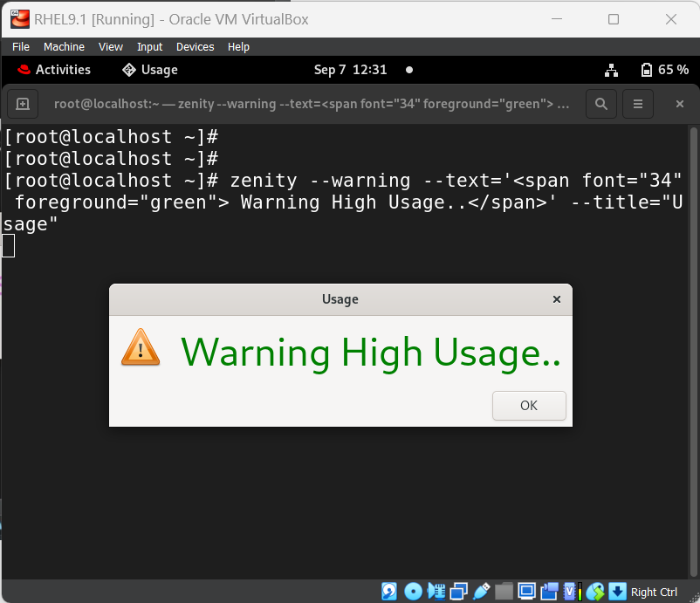This screenshot has height=603, width=700.
Task: Click the VirtualBox hard disk status icon
Action: [x=388, y=591]
